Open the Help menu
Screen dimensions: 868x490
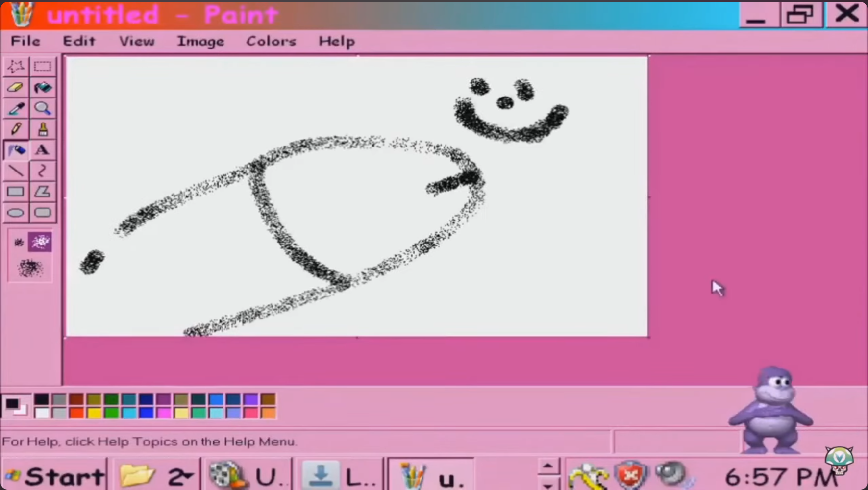(337, 42)
